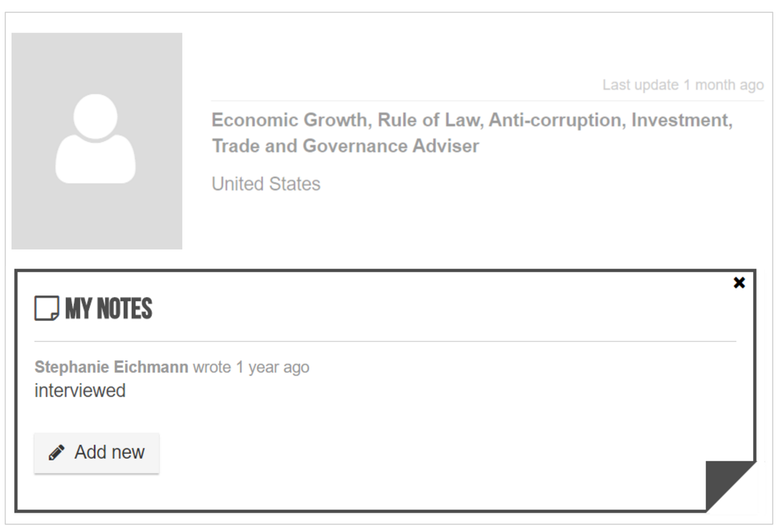Click the 'Last update 1 month ago' label
The height and width of the screenshot is (532, 781).
(x=683, y=85)
